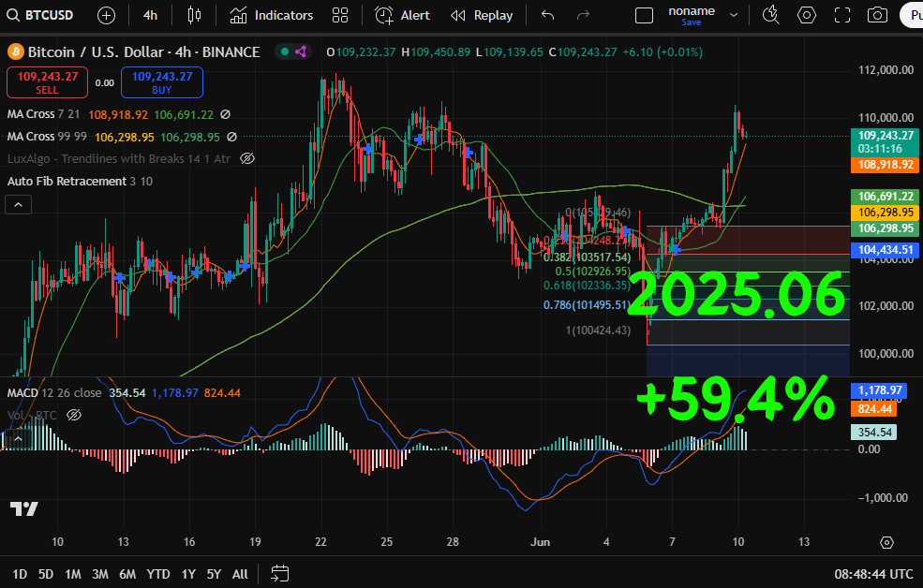Open symbol search for BTCUSD
The width and height of the screenshot is (923, 588).
pos(40,15)
